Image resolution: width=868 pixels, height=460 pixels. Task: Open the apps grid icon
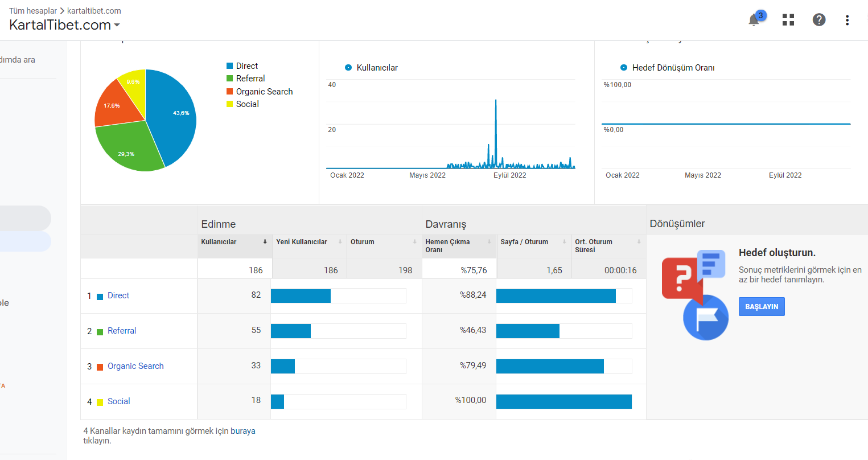coord(788,20)
